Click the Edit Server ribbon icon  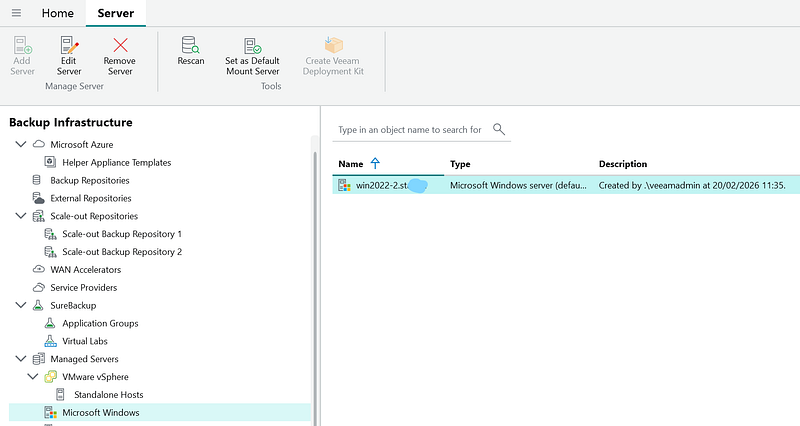(x=69, y=46)
